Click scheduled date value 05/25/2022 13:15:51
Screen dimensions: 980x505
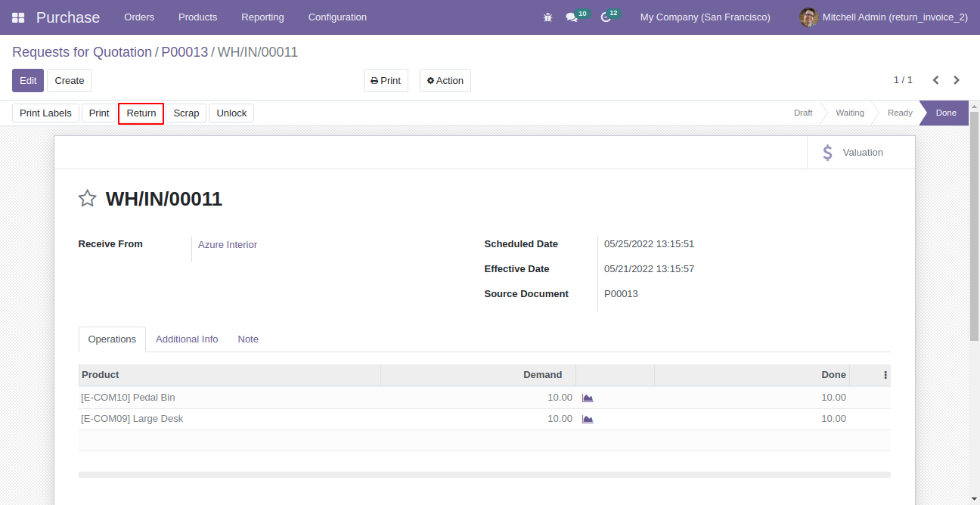point(649,244)
